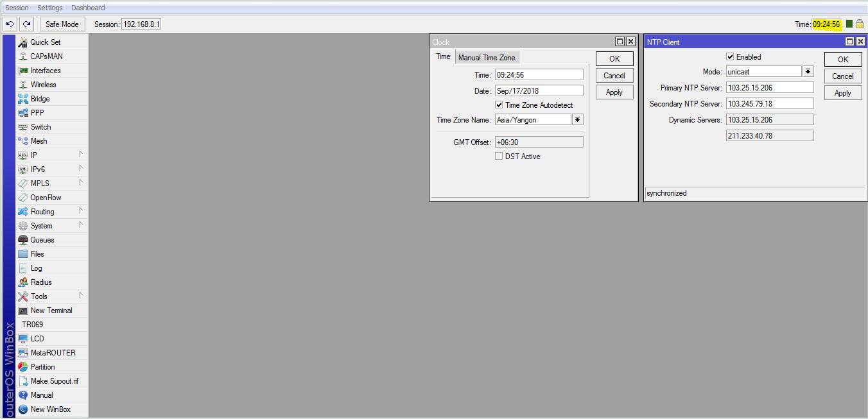Viewport: 868px width, 419px height.
Task: Click Secondary NTP Server field
Action: (x=770, y=104)
